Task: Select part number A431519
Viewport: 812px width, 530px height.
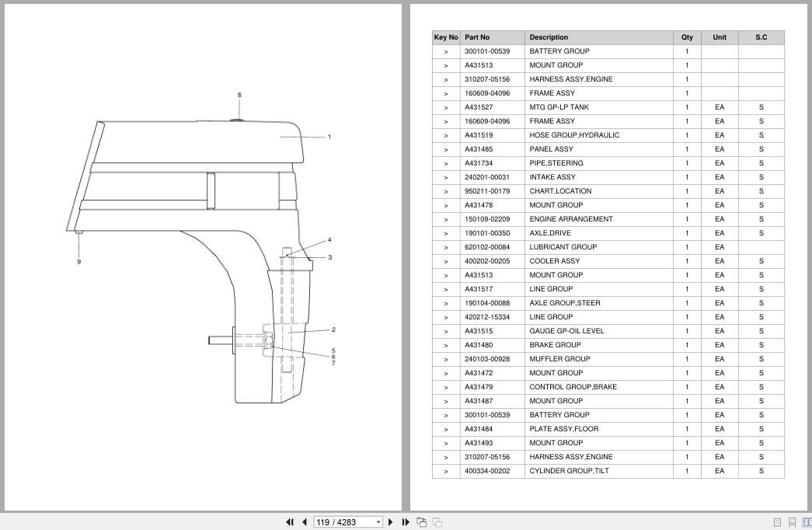Action: coord(479,135)
